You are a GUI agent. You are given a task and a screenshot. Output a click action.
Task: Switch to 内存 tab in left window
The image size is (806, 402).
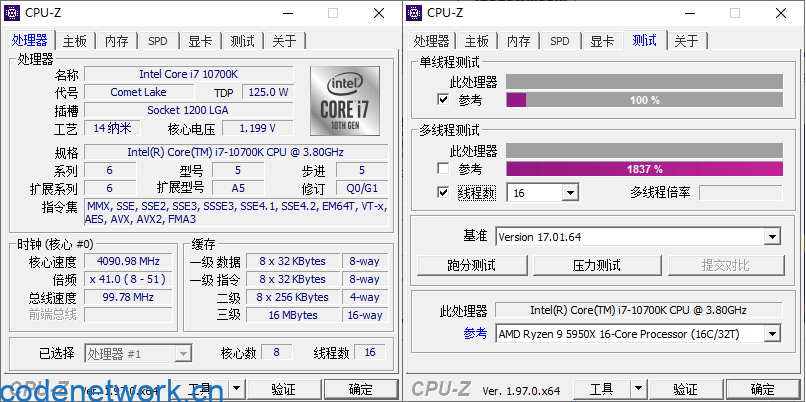117,41
